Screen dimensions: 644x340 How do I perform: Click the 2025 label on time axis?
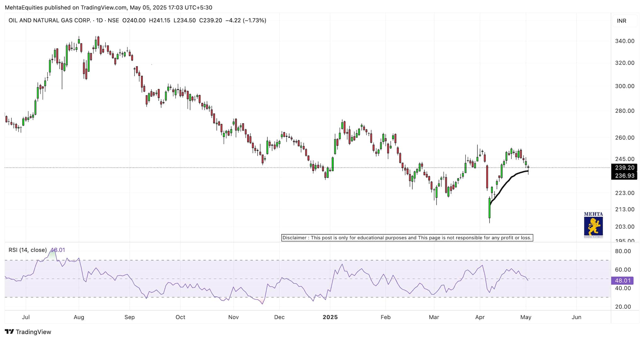[x=330, y=317]
